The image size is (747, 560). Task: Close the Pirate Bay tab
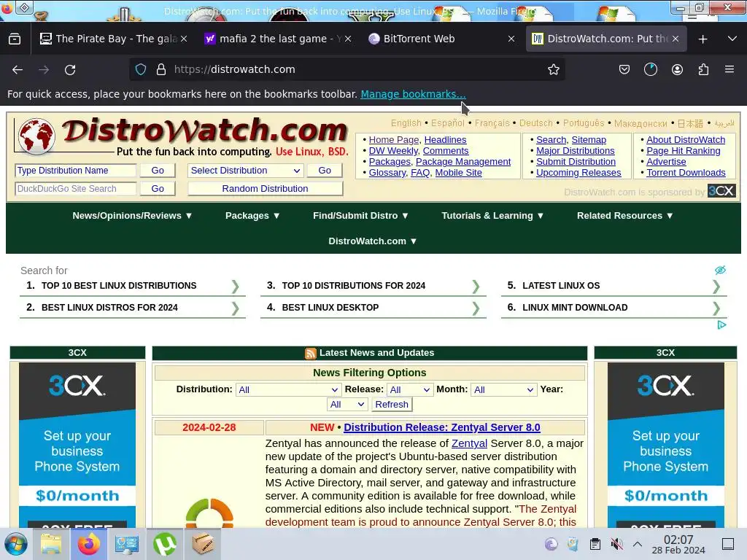tap(184, 39)
